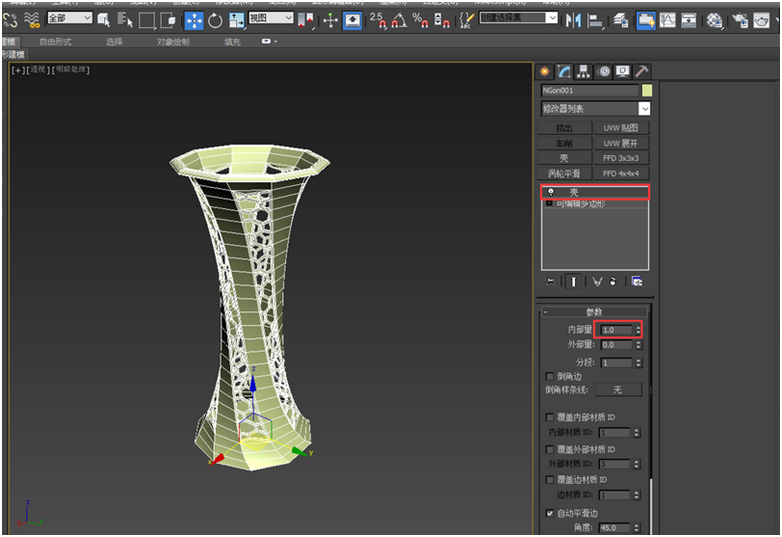Open the 全部 selection filter dropdown
This screenshot has height=537, width=782.
70,18
